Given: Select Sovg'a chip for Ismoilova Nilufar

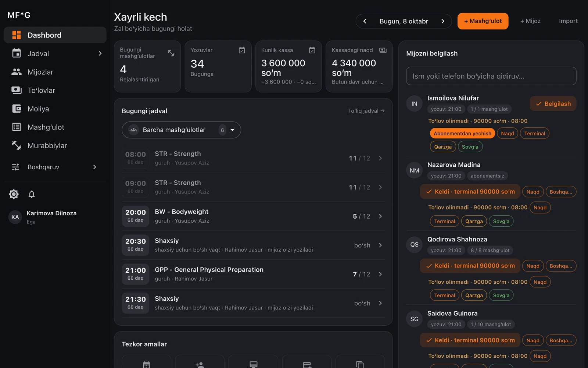Looking at the screenshot, I should 470,147.
